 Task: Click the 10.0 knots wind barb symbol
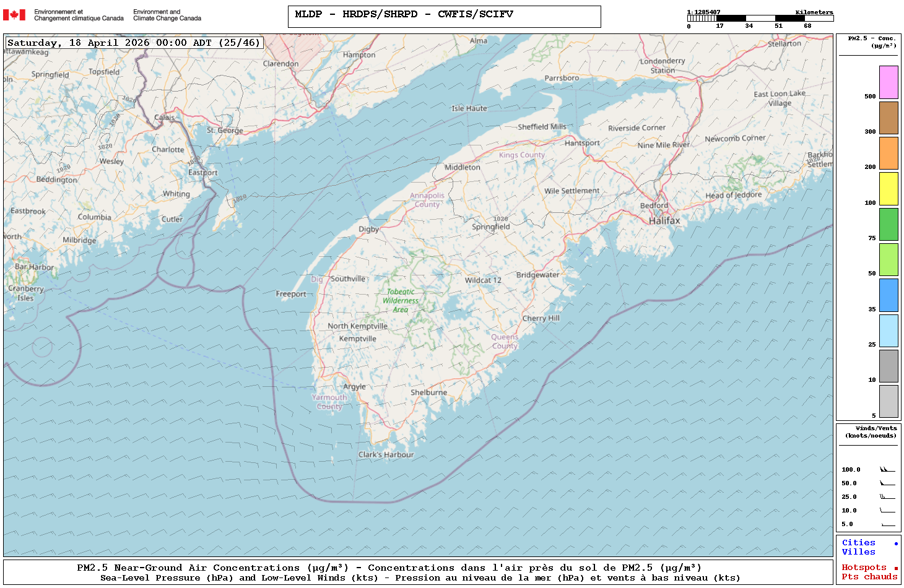(887, 511)
